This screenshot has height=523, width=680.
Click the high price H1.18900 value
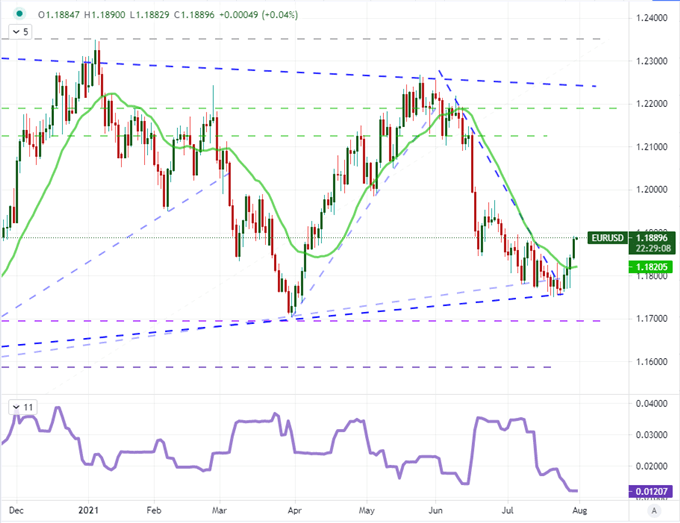105,15
